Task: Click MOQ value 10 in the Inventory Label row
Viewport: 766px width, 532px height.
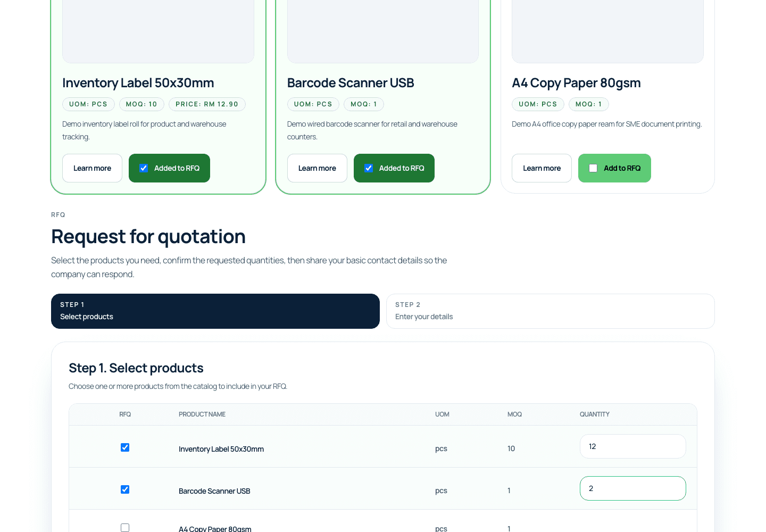Action: (x=511, y=448)
